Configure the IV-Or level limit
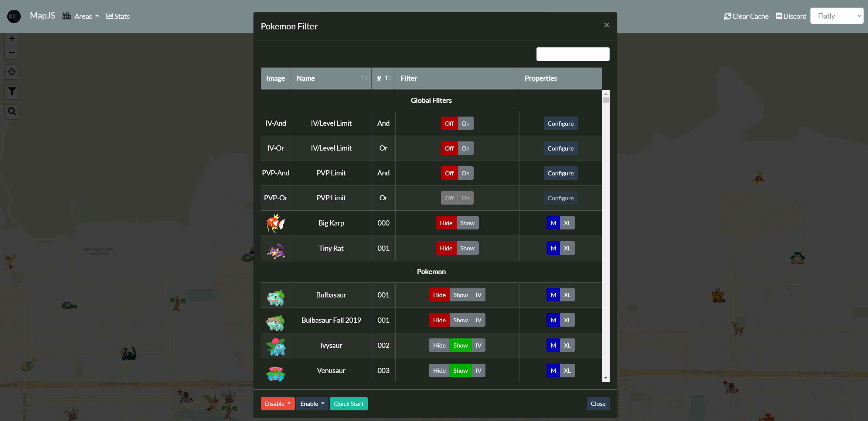 [x=560, y=148]
